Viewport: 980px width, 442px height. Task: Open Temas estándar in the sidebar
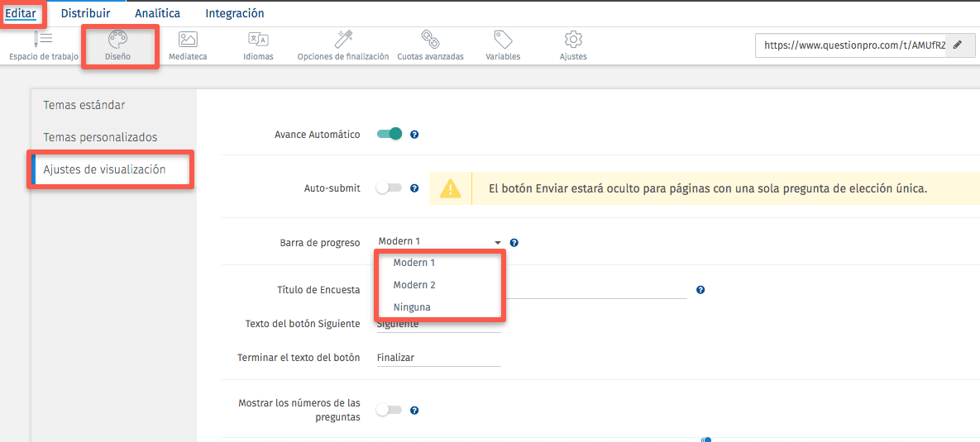(84, 105)
